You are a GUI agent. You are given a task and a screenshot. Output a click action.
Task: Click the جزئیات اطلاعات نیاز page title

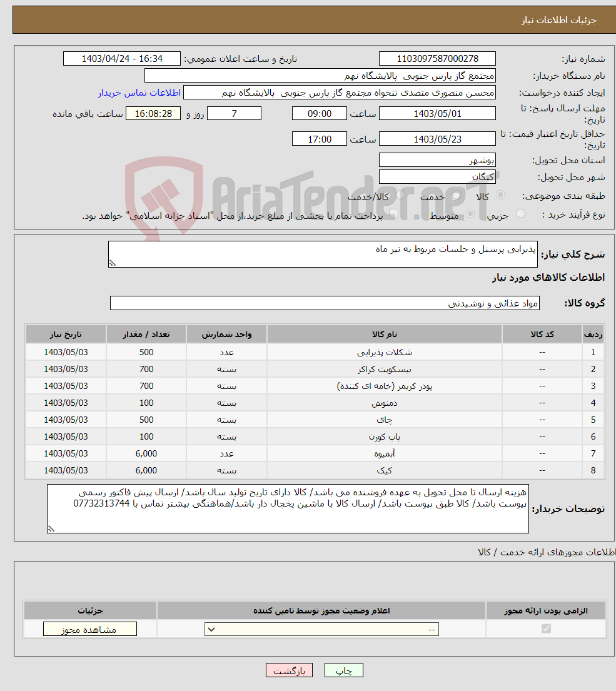558,20
